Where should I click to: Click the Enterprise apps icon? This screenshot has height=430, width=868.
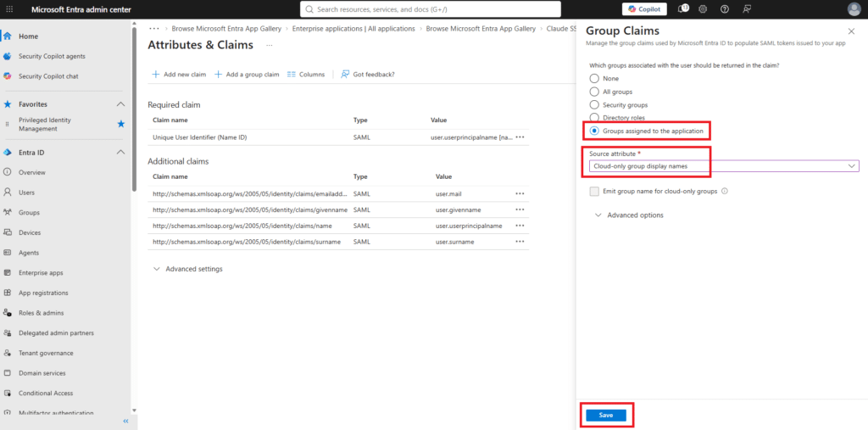click(8, 272)
